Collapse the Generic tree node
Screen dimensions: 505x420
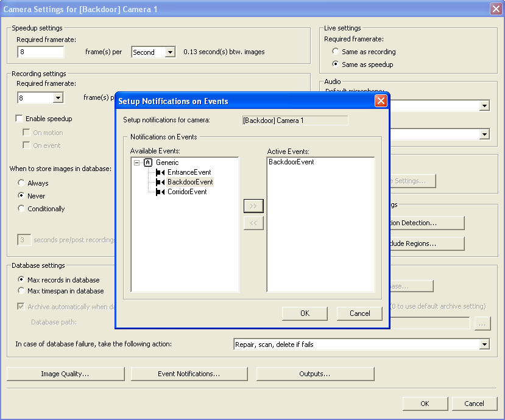point(137,163)
